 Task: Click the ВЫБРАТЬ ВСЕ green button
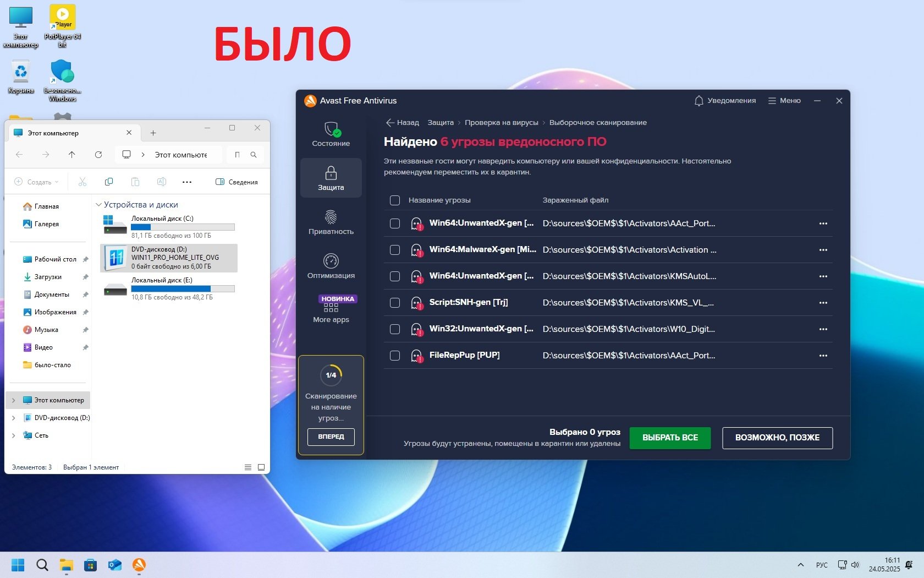pyautogui.click(x=670, y=438)
